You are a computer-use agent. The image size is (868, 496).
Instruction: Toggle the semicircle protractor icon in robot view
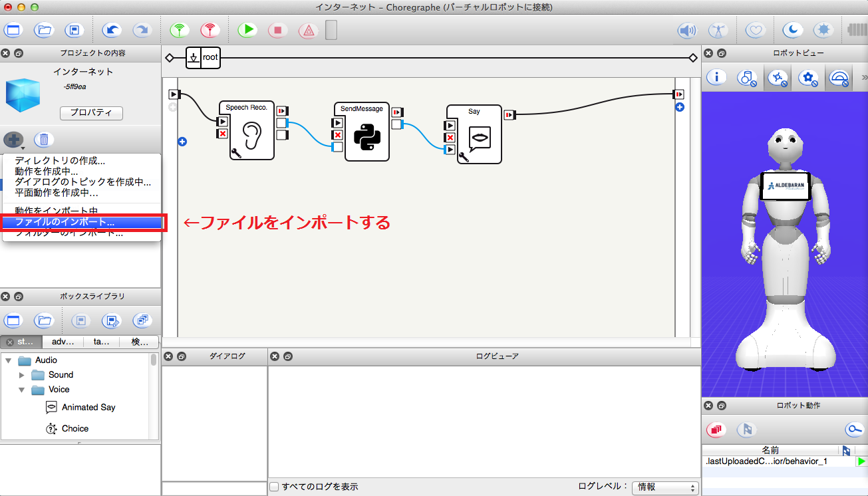coord(840,78)
